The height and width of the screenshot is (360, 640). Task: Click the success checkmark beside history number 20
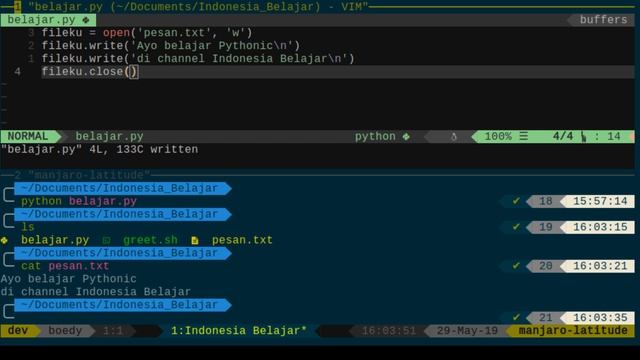[x=516, y=266]
